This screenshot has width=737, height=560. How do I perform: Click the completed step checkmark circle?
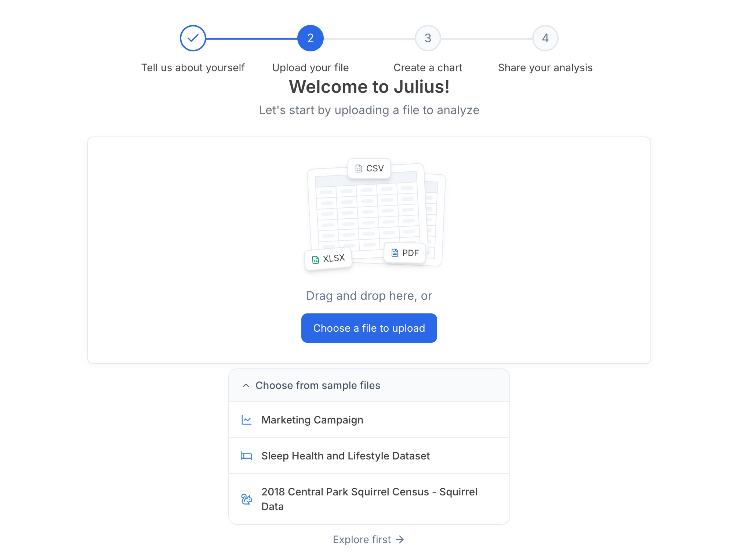coord(193,38)
